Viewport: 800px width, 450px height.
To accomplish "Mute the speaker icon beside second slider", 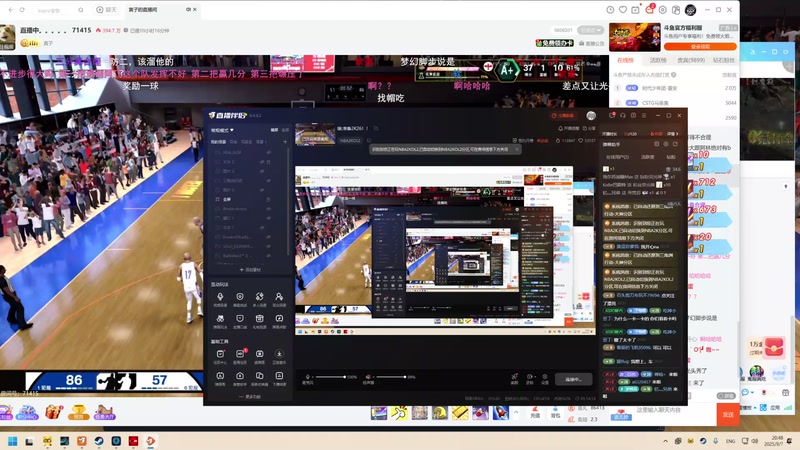I will tap(368, 377).
